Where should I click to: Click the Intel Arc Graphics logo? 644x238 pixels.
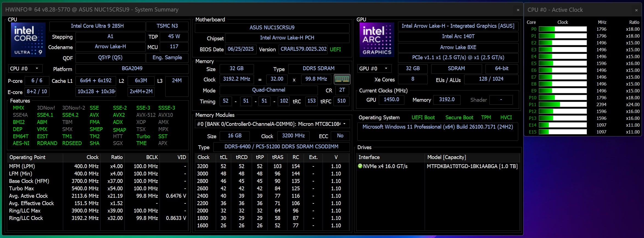377,40
